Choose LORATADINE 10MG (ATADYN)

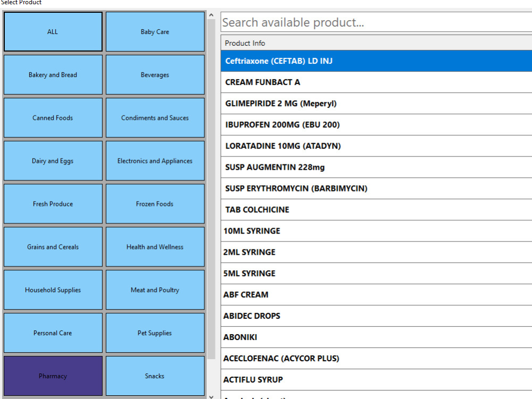376,146
